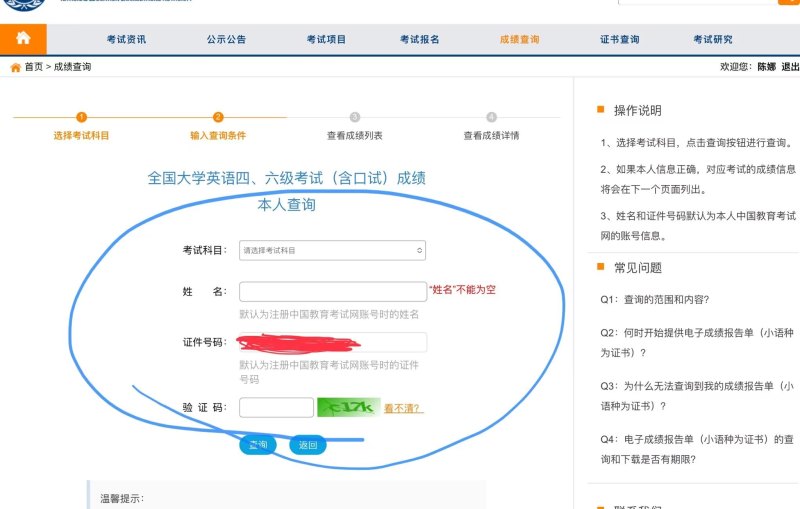Open FAQ Q1 查询的范围和内容
The height and width of the screenshot is (509, 800).
click(655, 300)
